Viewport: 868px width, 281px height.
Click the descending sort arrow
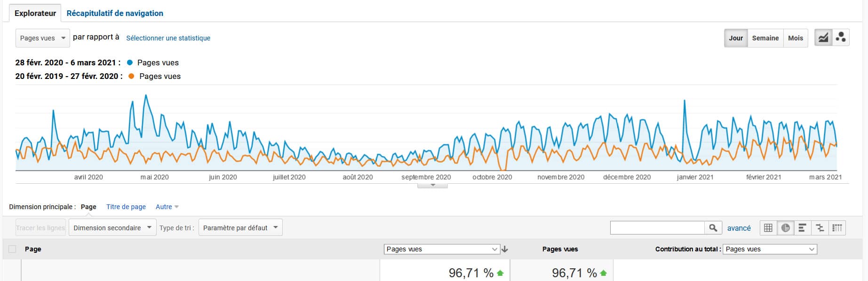click(x=505, y=250)
